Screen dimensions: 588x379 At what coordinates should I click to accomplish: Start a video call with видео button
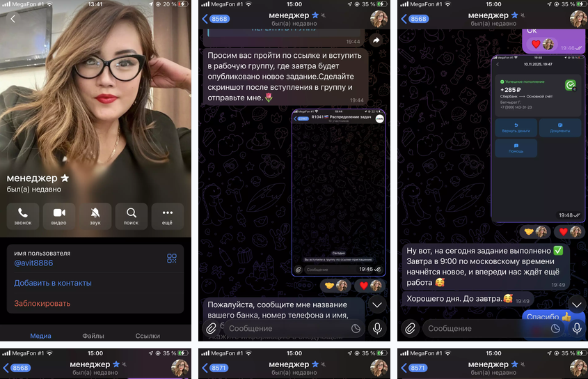(59, 216)
